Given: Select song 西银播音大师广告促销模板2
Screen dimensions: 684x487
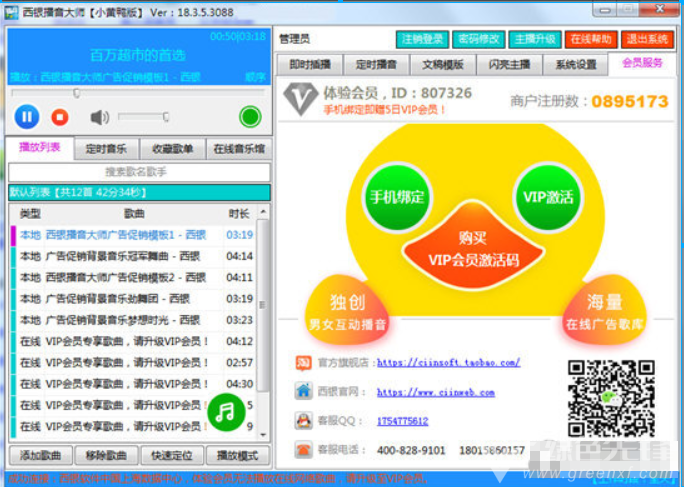Looking at the screenshot, I should [133, 278].
